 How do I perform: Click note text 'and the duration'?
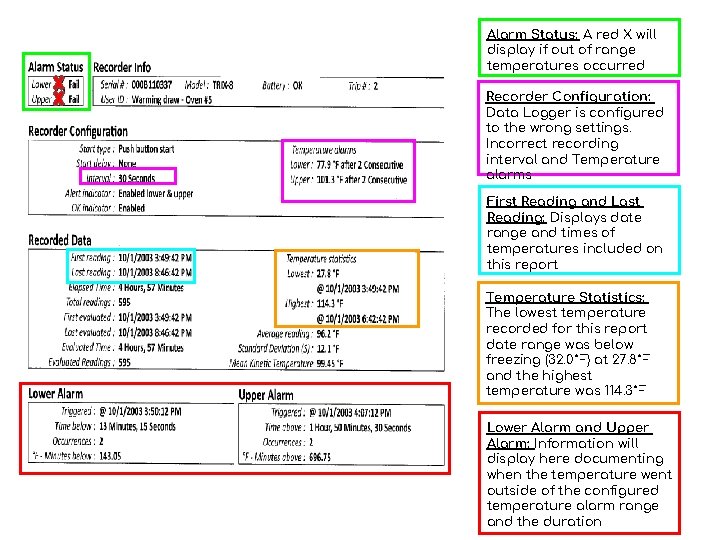(544, 522)
